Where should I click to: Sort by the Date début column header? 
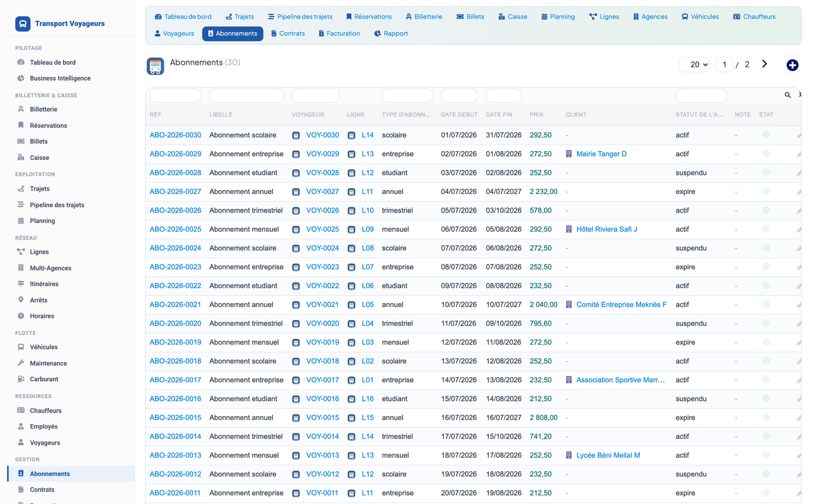tap(459, 115)
